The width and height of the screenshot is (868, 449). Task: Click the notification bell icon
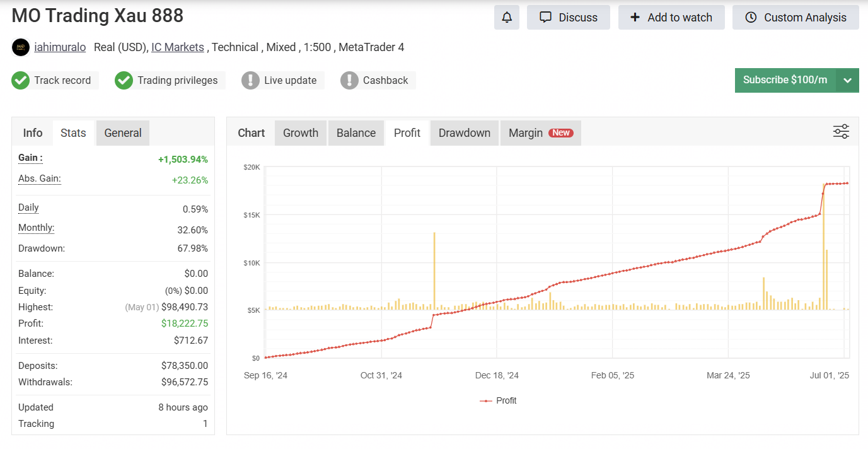(x=507, y=18)
